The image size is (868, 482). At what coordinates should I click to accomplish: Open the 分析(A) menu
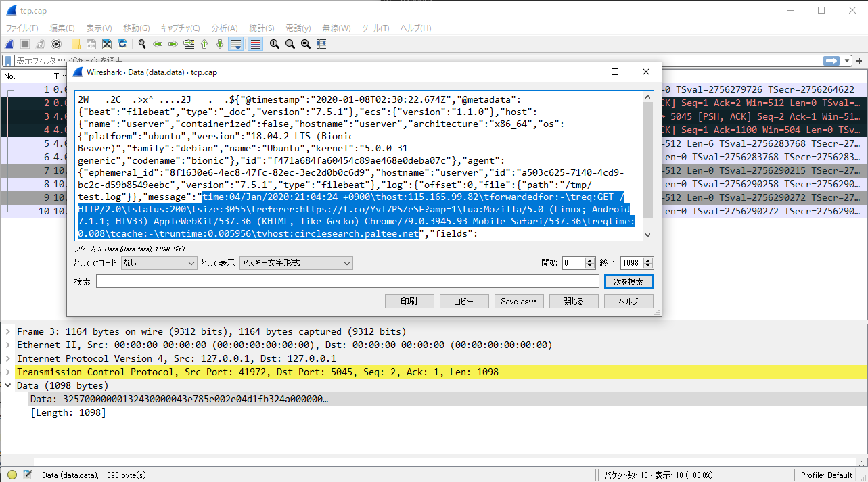coord(225,28)
